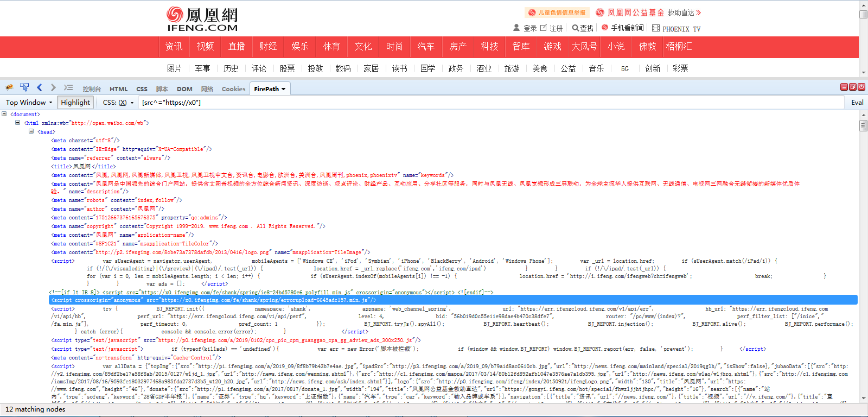Screen dimensions: 868x417
Task: Click the Firebug panel scrollbar thumb
Action: pyautogui.click(x=863, y=125)
